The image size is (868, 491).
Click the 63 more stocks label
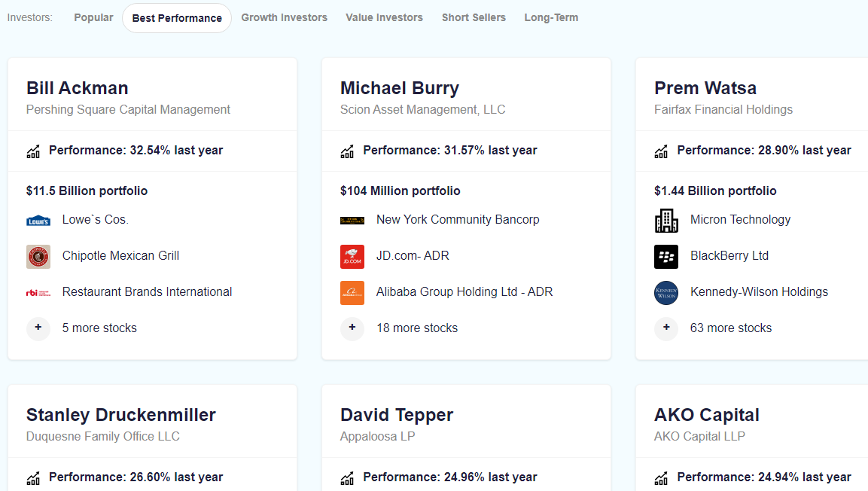tap(731, 328)
